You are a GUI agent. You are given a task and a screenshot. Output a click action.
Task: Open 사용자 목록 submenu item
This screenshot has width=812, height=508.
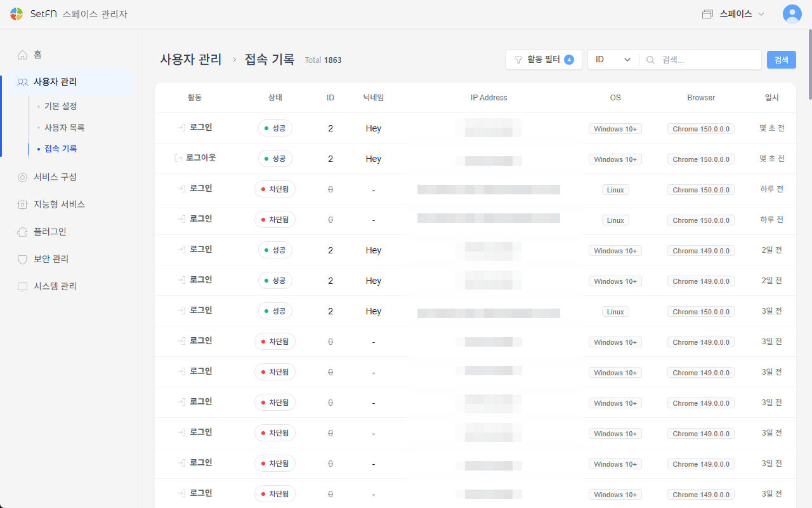coord(64,128)
